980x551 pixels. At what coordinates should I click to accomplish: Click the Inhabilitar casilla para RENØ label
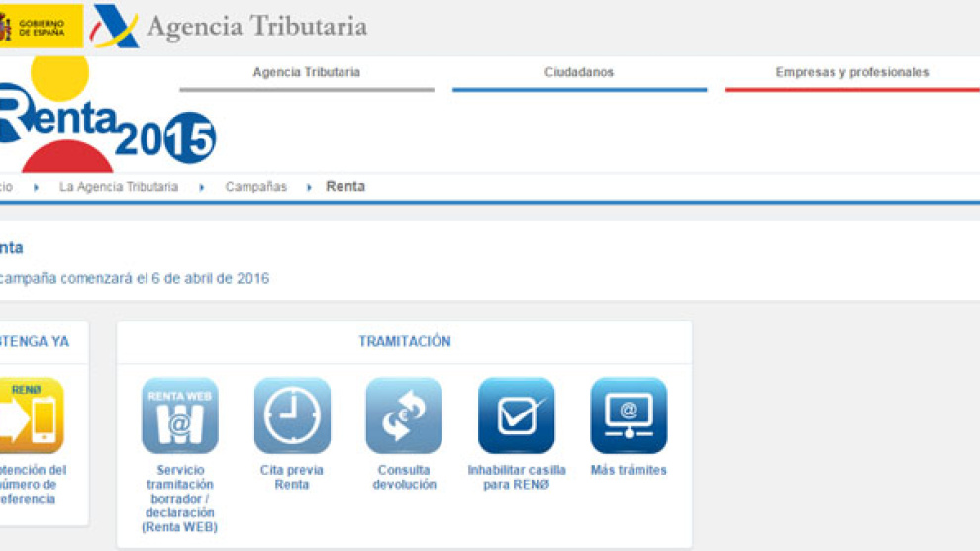(516, 477)
